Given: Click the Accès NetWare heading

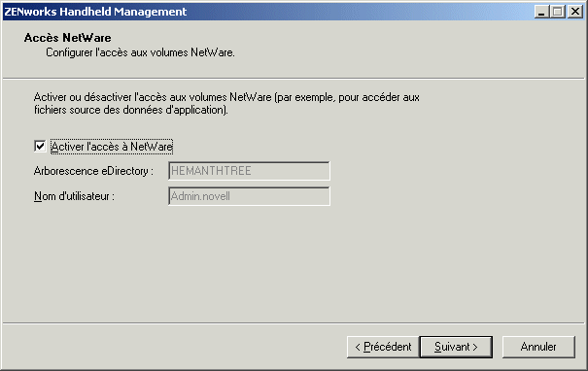Looking at the screenshot, I should (67, 38).
